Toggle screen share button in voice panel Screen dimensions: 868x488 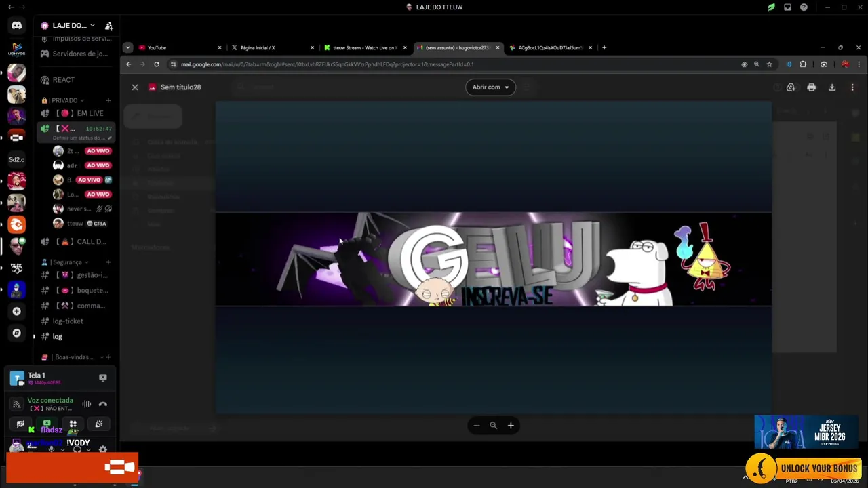pyautogui.click(x=47, y=424)
